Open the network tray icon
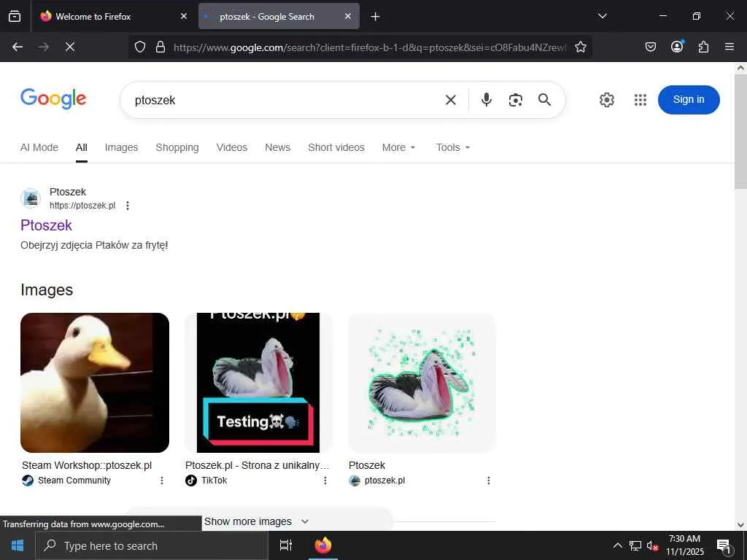 point(635,545)
